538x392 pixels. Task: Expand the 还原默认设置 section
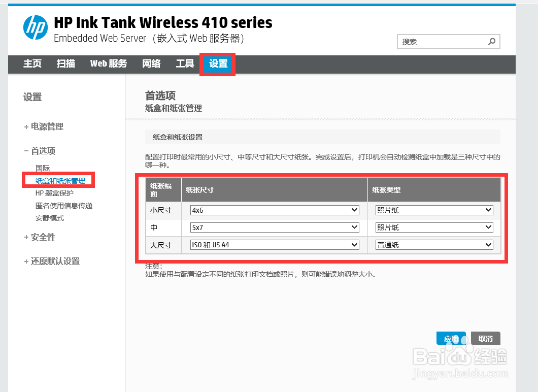52,261
